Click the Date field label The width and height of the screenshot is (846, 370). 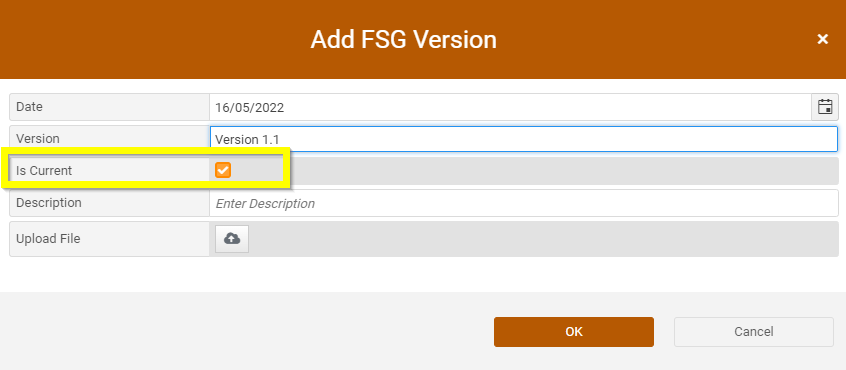pos(29,107)
